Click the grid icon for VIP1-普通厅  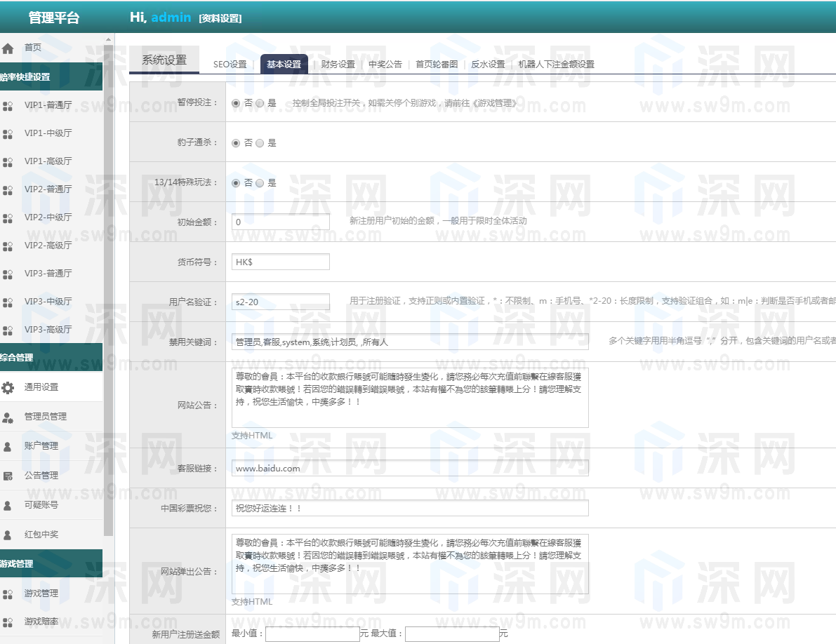pyautogui.click(x=8, y=106)
